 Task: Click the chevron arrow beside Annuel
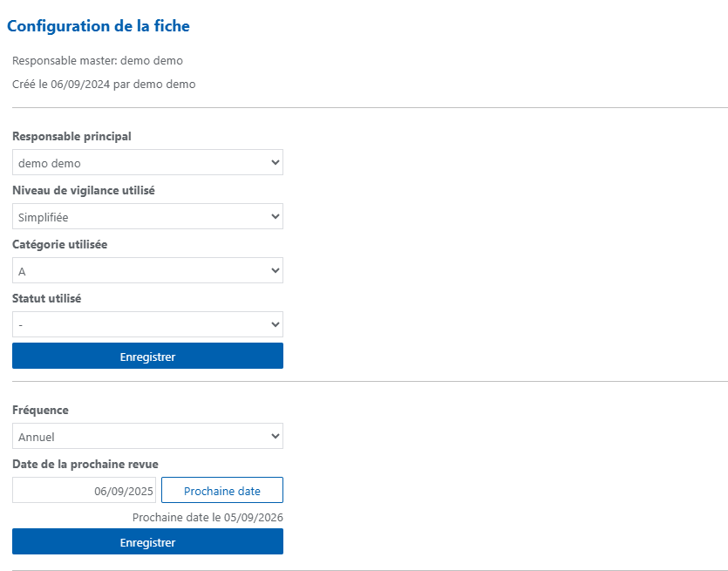(276, 436)
